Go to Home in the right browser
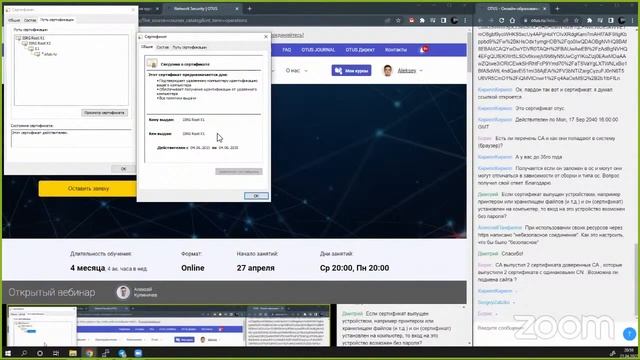Viewport: 640px width, 360px height. tap(512, 20)
